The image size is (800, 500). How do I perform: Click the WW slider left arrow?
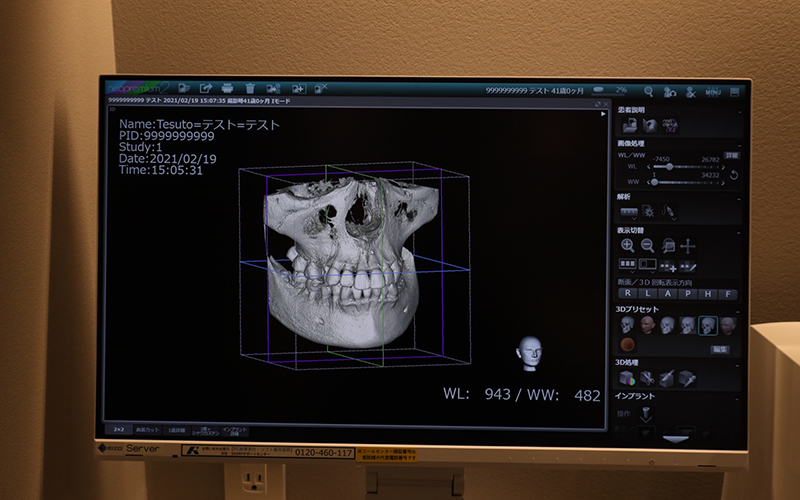[648, 182]
